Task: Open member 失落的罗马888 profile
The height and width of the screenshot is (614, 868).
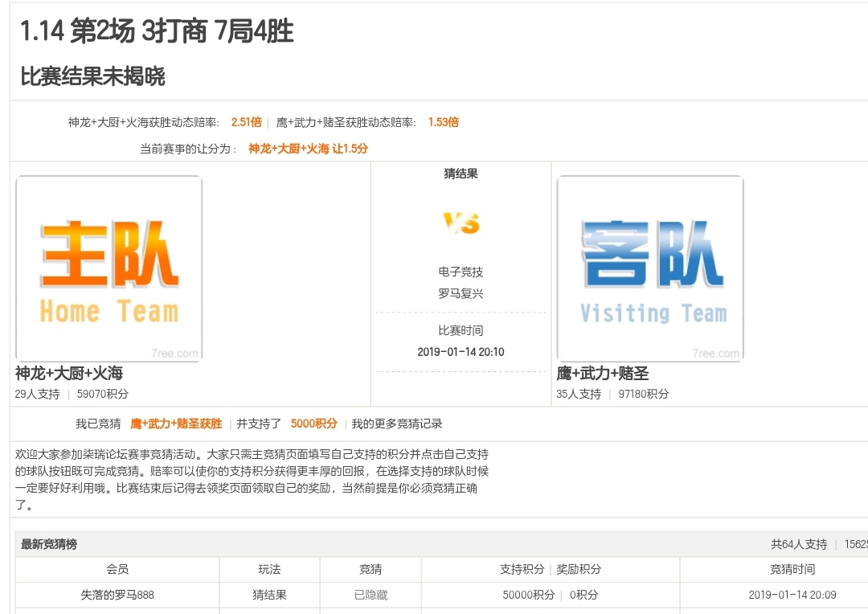Action: pyautogui.click(x=117, y=595)
